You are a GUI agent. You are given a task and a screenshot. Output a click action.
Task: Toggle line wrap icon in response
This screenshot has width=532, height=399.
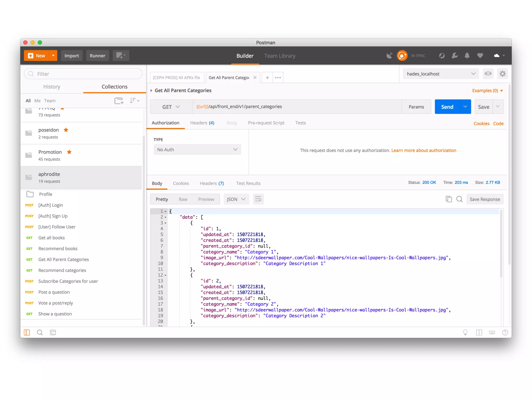[x=258, y=199]
